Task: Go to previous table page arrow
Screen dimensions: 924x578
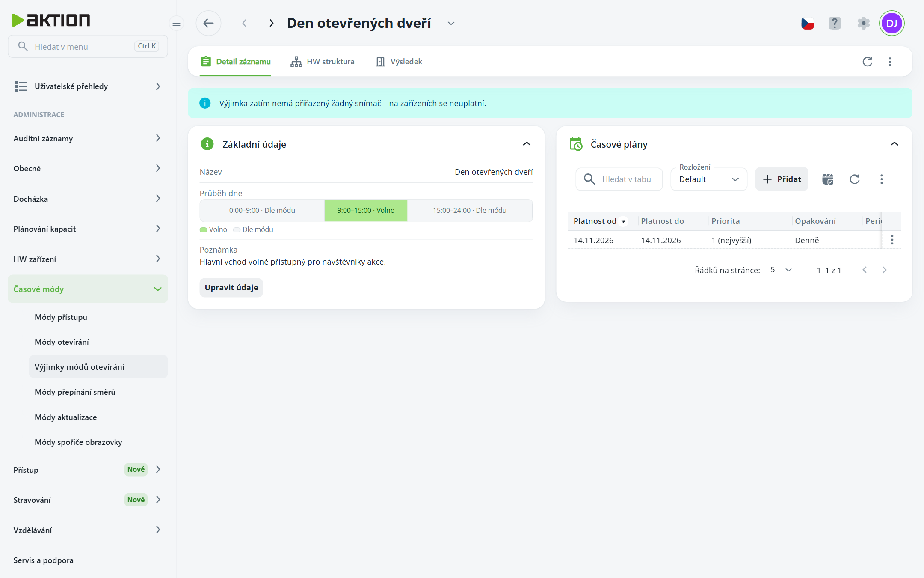Action: click(x=865, y=270)
